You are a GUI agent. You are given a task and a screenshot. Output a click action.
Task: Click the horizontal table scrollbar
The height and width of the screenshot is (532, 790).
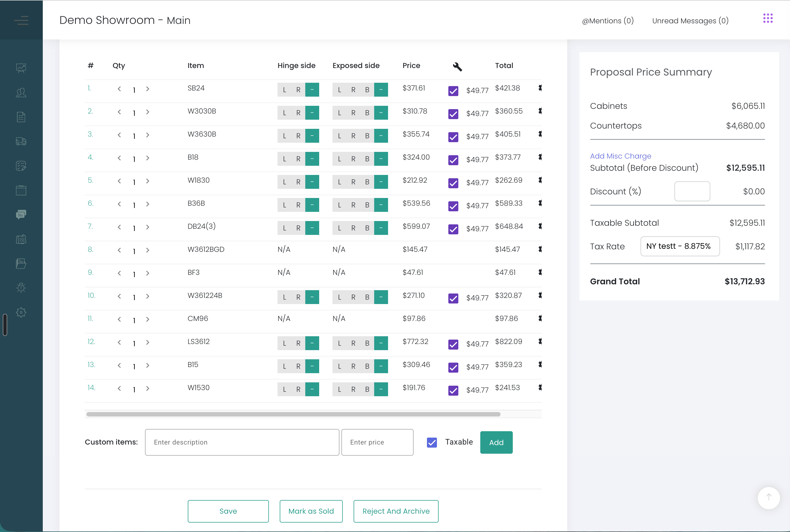point(293,414)
